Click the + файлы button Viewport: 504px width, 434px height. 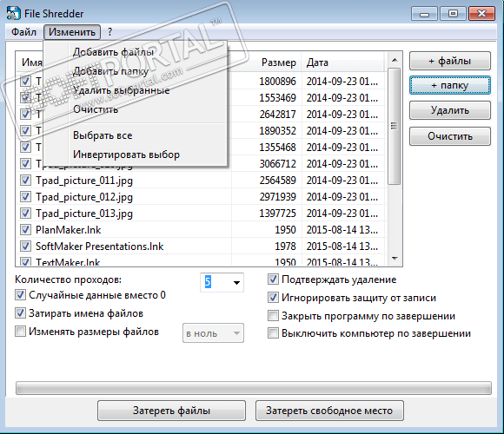[x=450, y=61]
